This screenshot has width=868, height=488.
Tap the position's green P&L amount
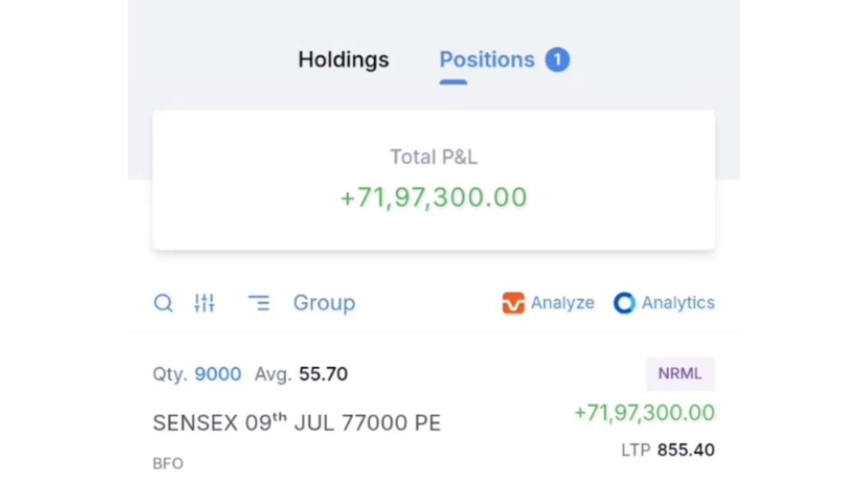(644, 413)
